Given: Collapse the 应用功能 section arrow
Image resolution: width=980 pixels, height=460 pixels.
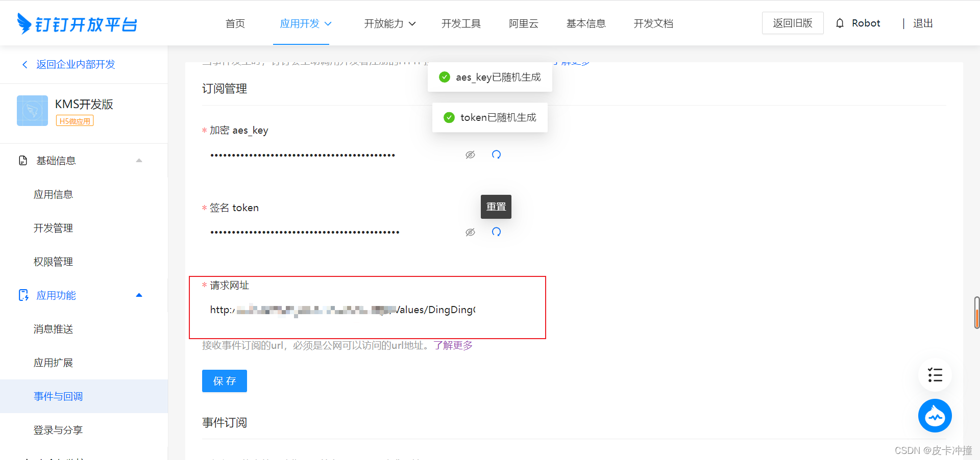Looking at the screenshot, I should [139, 295].
